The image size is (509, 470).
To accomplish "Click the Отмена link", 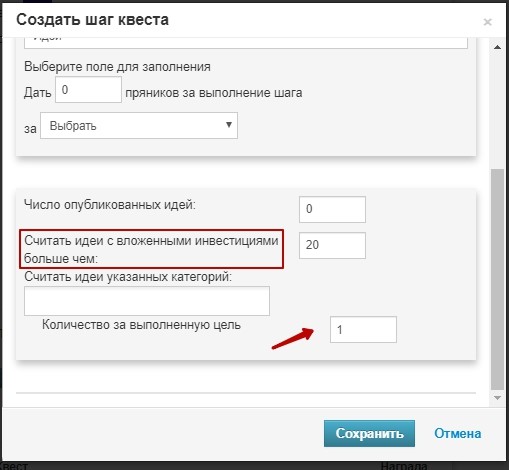I will point(457,433).
